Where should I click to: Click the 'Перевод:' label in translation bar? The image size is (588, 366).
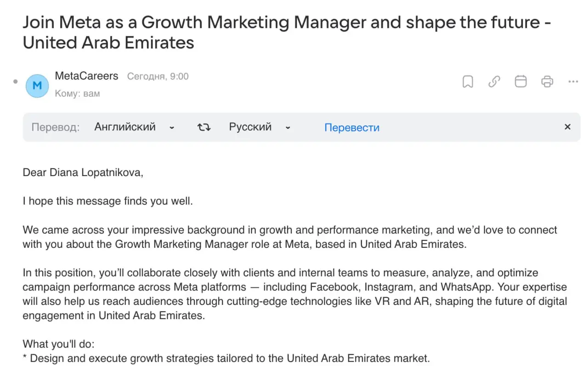click(x=55, y=127)
